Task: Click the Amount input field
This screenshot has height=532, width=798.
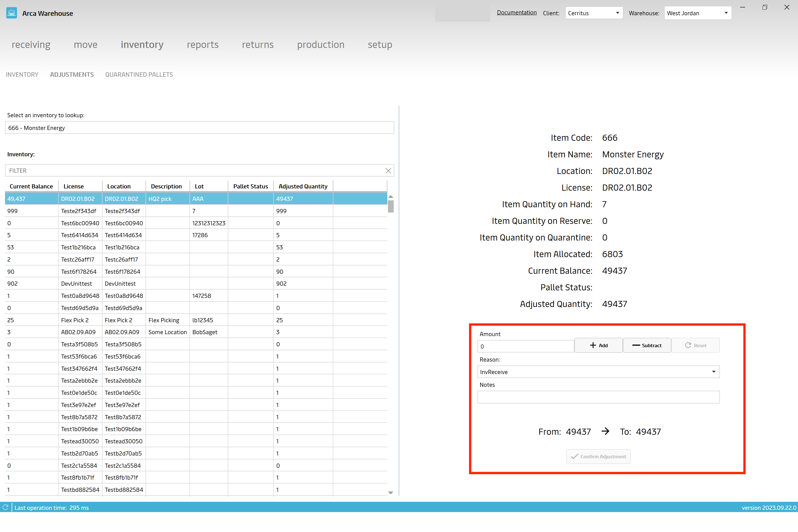Action: (525, 345)
